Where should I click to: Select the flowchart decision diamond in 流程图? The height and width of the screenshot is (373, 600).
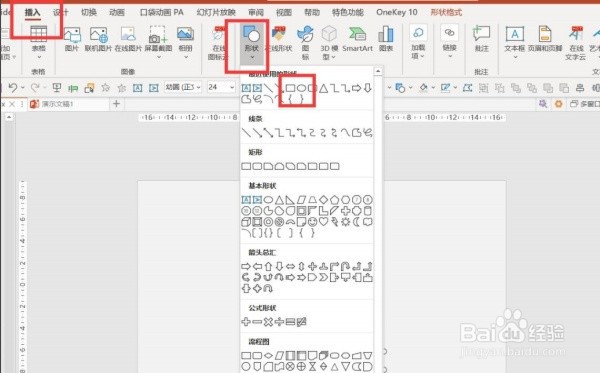point(268,355)
